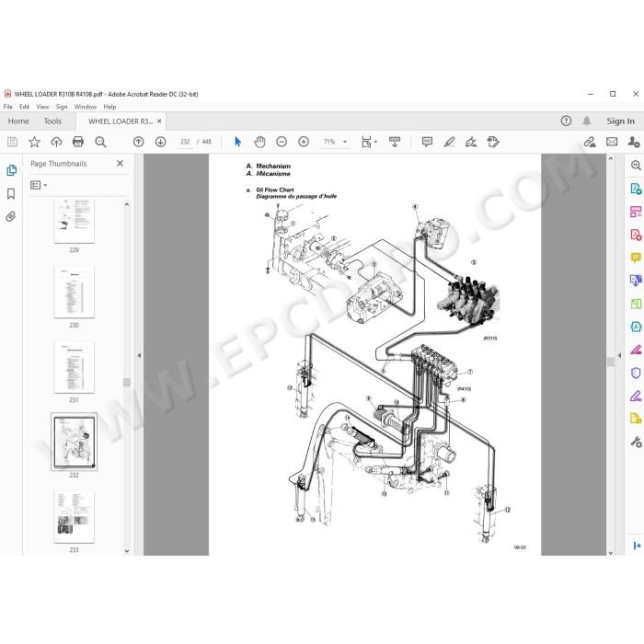Click the read mode keyboard icon

pyautogui.click(x=395, y=142)
